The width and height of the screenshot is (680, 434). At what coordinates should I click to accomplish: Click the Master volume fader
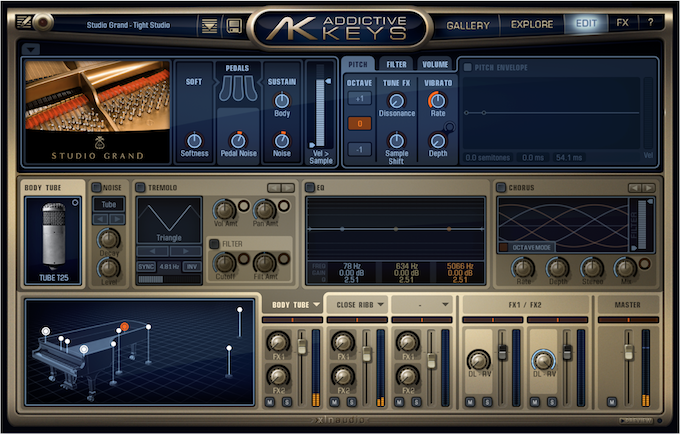coord(628,352)
